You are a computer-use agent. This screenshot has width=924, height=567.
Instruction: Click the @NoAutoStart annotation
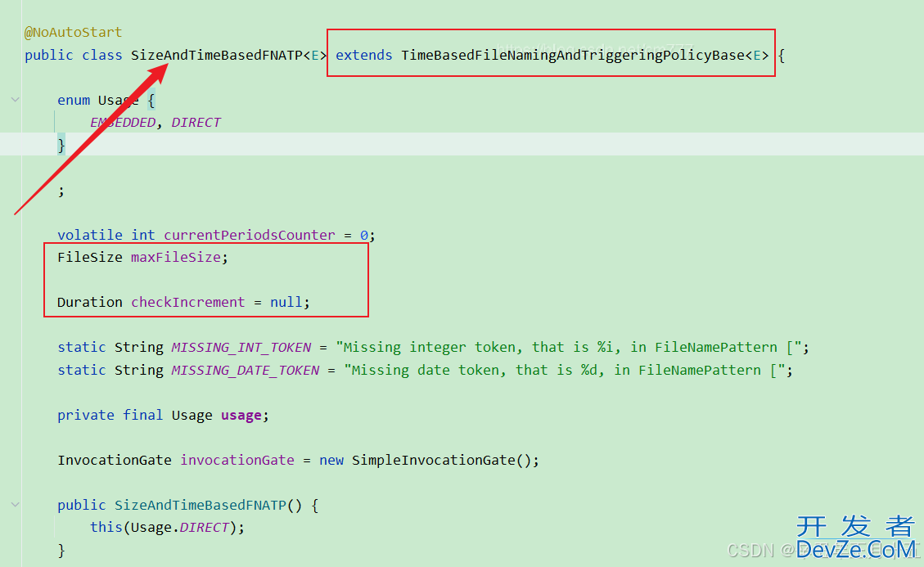tap(73, 33)
